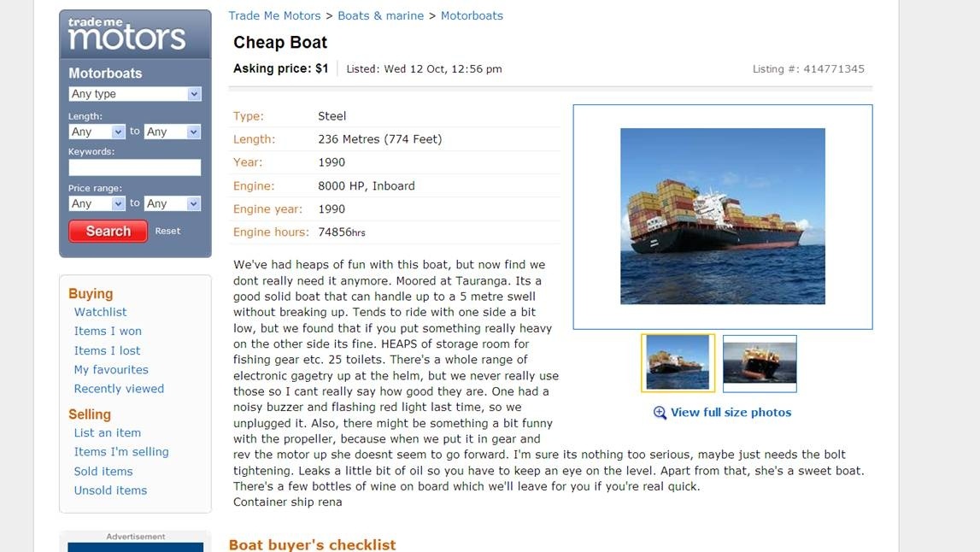Go to Boats & marine breadcrumb
This screenshot has height=552, width=980.
380,15
